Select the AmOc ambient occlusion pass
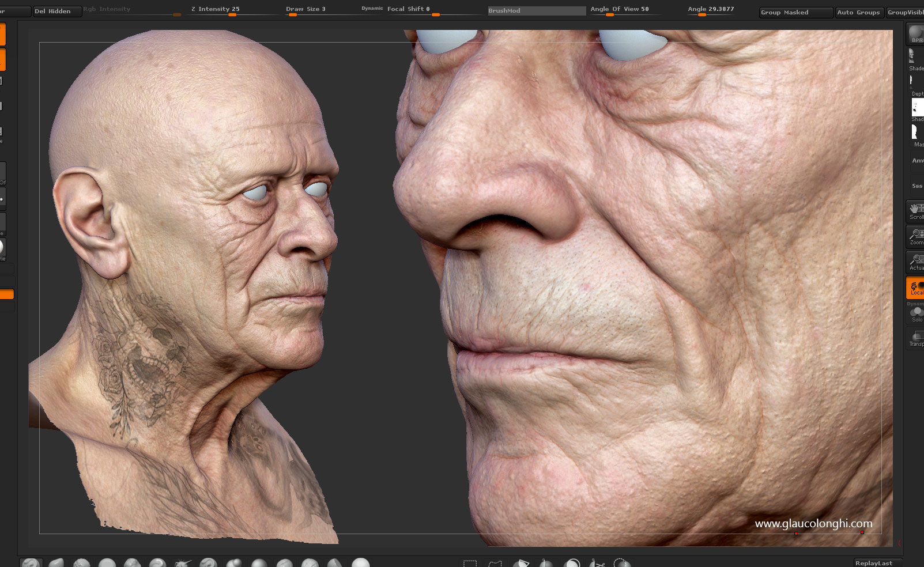This screenshot has width=924, height=567. click(917, 161)
